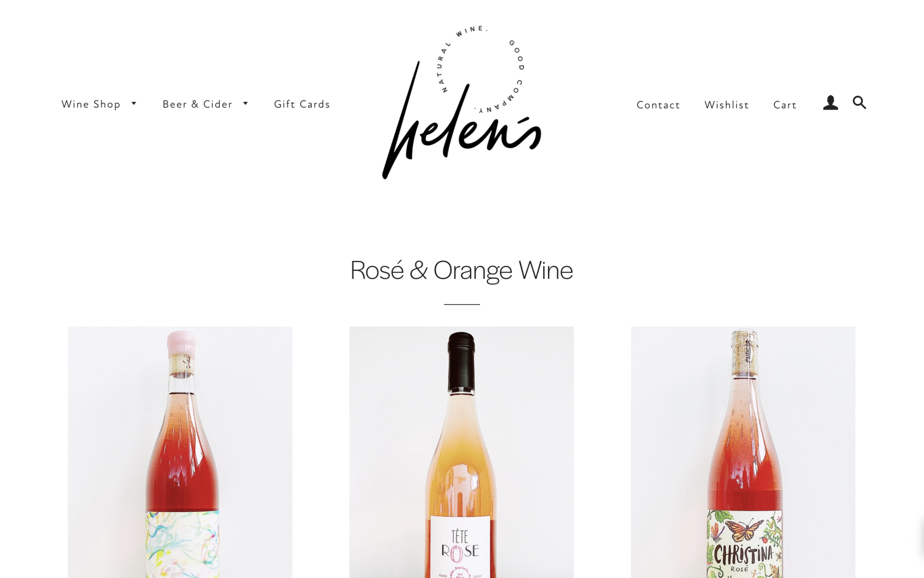Click the Helen's logo to go home

pos(462,102)
